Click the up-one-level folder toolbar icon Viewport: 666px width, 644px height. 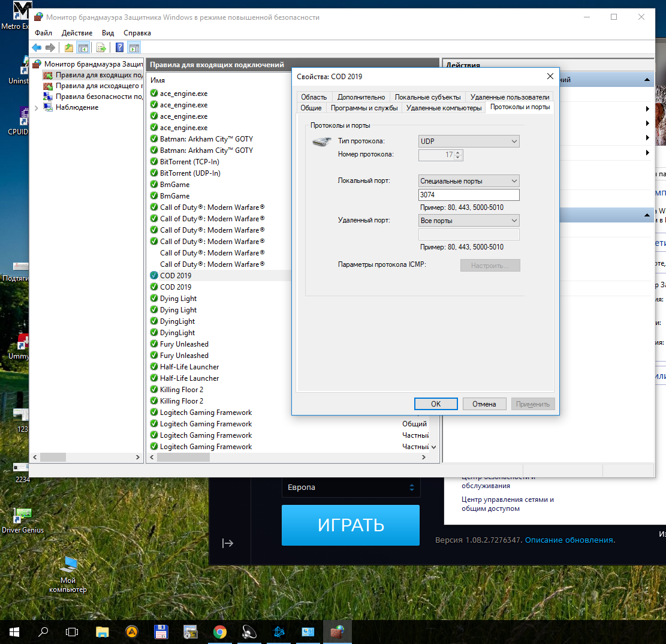pos(69,47)
